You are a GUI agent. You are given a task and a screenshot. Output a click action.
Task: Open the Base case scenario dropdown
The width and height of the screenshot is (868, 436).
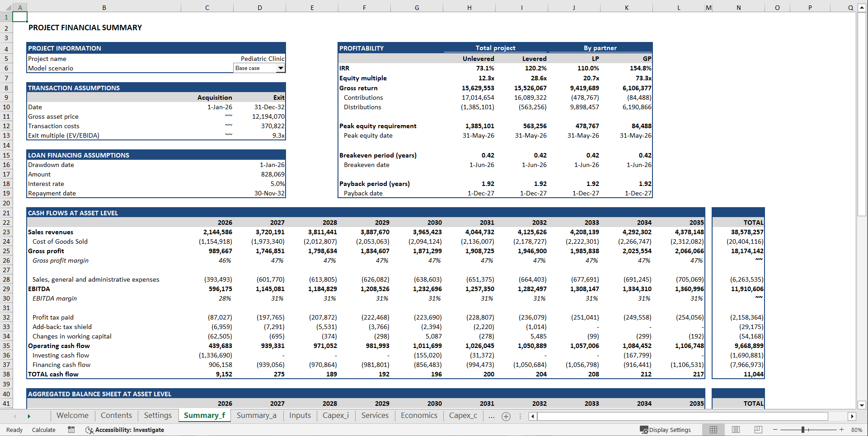pyautogui.click(x=281, y=68)
